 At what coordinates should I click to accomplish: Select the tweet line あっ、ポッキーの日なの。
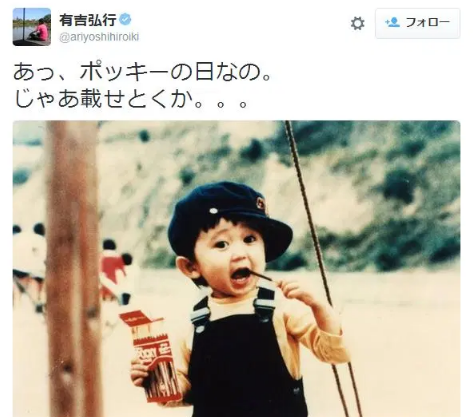(142, 72)
